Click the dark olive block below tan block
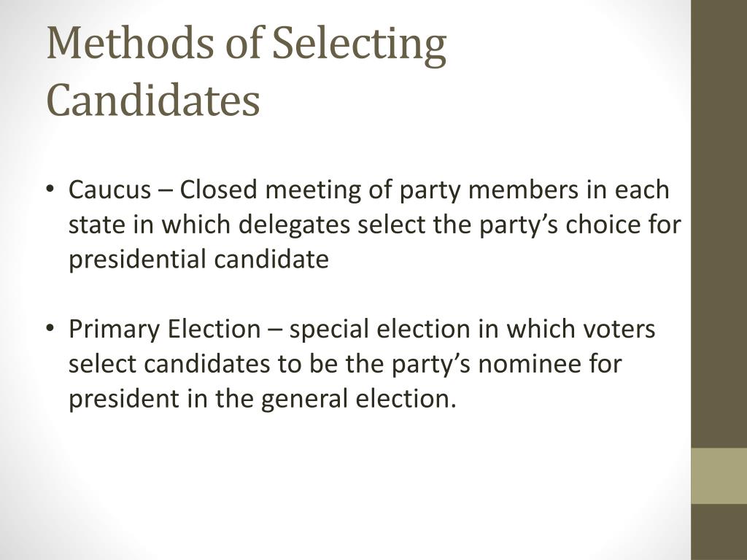The width and height of the screenshot is (747, 560). [x=719, y=532]
